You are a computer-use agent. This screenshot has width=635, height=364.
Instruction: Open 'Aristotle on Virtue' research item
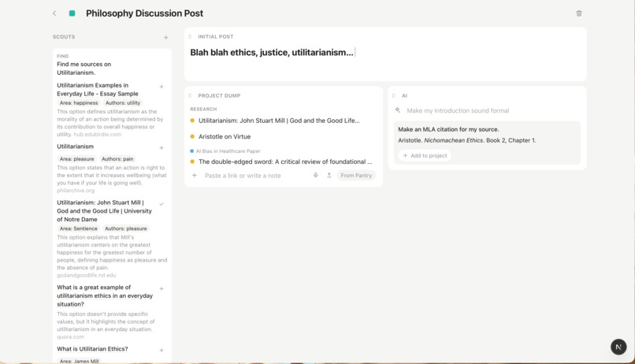tap(225, 136)
